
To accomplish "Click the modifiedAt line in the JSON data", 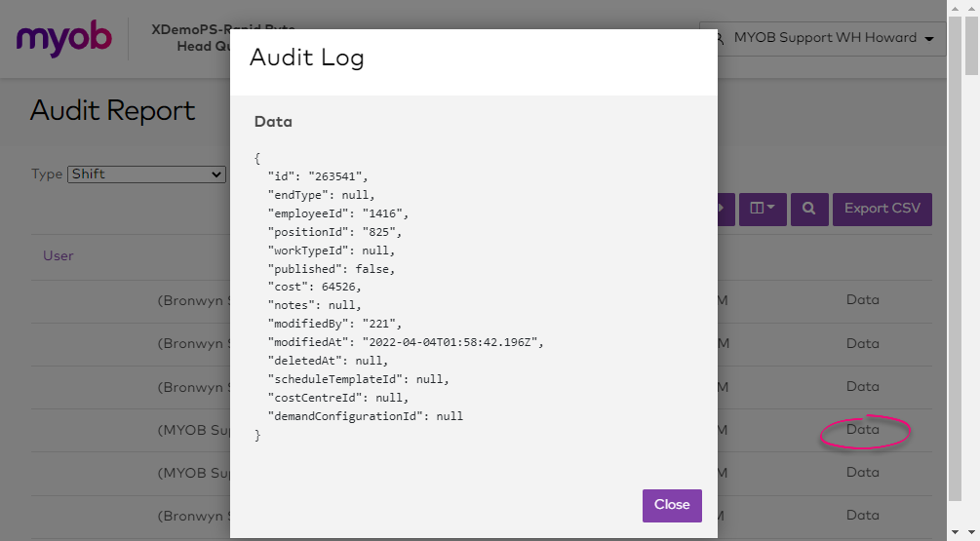I will (405, 342).
